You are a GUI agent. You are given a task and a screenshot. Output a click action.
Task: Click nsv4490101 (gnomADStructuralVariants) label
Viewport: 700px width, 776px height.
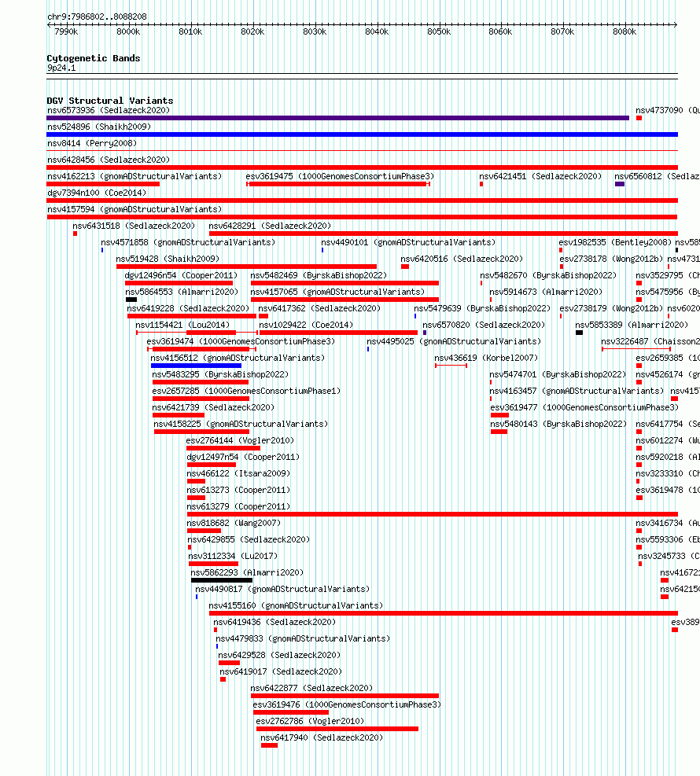point(408,242)
